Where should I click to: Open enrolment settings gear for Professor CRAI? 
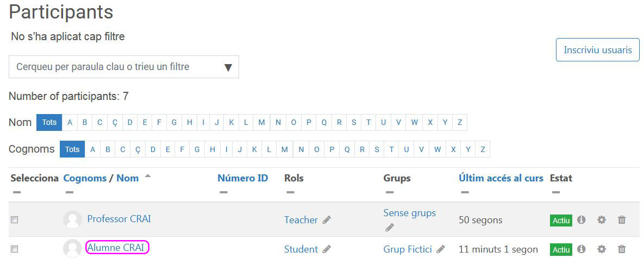click(x=602, y=220)
